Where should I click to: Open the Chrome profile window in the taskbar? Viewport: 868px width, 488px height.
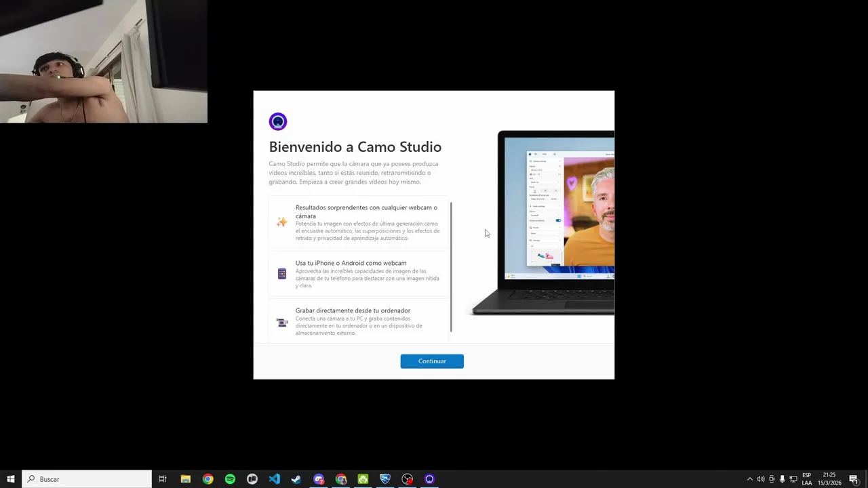coord(341,479)
